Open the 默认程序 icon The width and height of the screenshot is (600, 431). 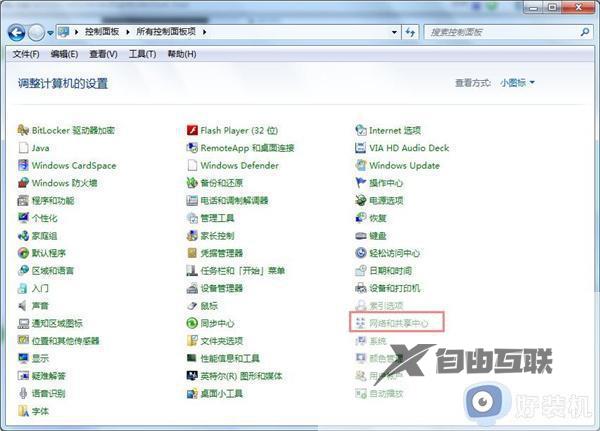pos(23,253)
